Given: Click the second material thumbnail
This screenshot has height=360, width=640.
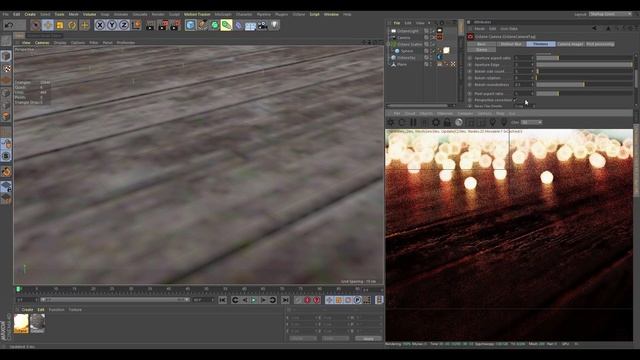Looking at the screenshot, I should point(37,323).
